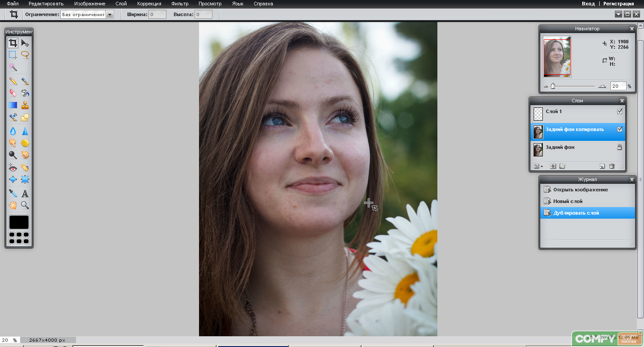
Task: Toggle visibility of Задний фон копировать layer
Action: [619, 129]
